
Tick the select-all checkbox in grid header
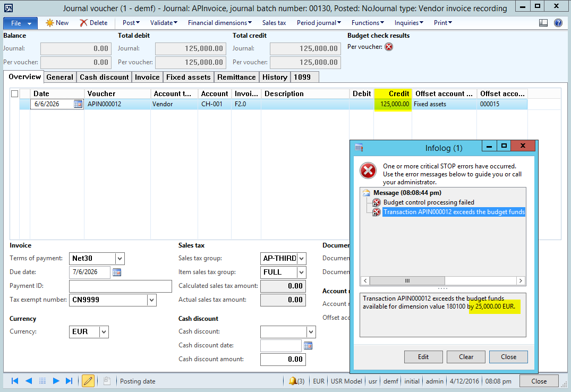click(x=14, y=93)
